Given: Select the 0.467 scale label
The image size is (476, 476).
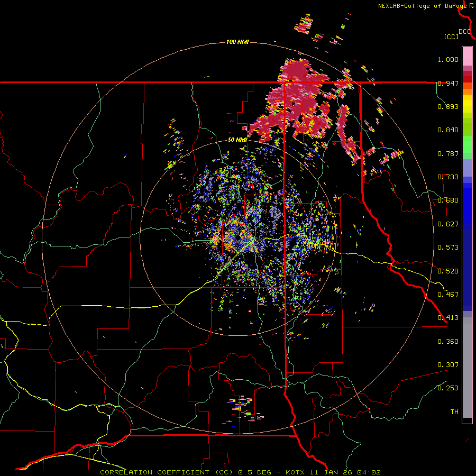Looking at the screenshot, I should pos(448,295).
